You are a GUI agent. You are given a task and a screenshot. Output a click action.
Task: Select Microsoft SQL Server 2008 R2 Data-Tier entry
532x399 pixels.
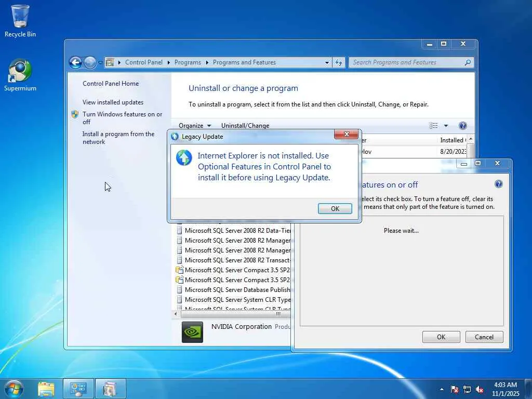pyautogui.click(x=234, y=230)
